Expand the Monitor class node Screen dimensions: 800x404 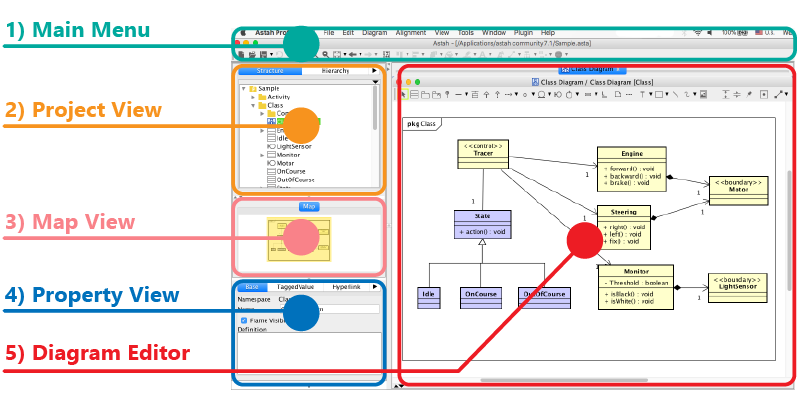262,155
